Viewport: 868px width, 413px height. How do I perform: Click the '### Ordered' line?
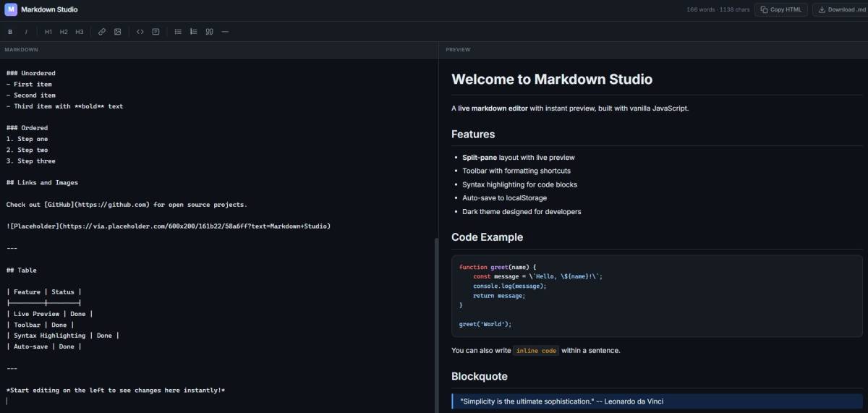[x=27, y=128]
